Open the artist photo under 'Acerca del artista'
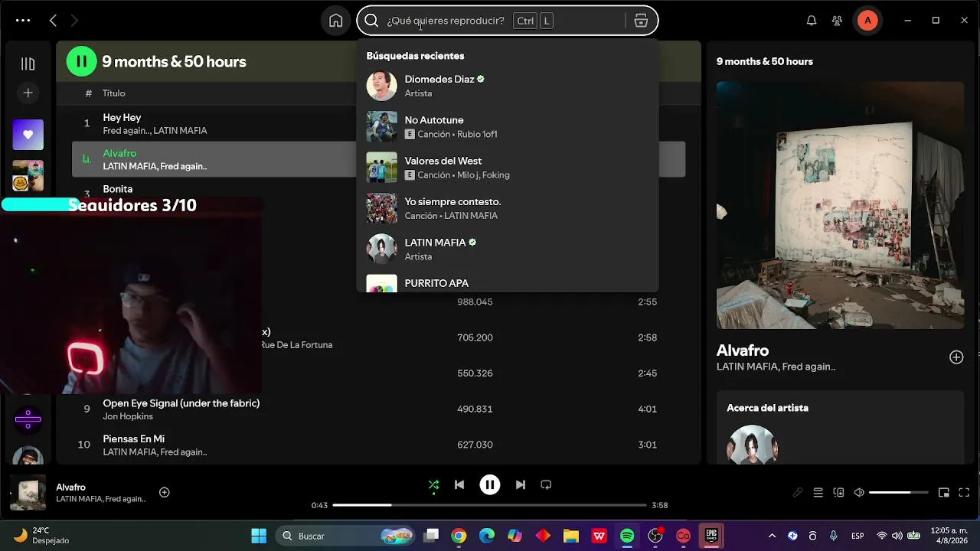Screen dimensions: 980x551 pos(752,445)
